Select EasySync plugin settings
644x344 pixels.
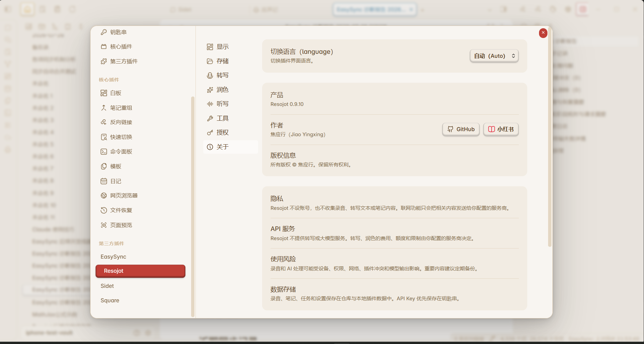(x=140, y=257)
